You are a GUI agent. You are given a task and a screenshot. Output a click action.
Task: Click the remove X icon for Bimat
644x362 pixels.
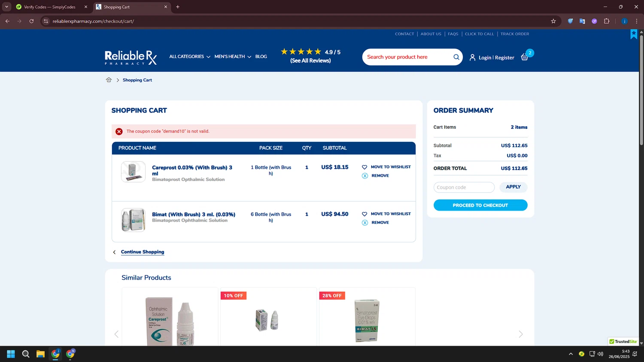click(x=365, y=223)
